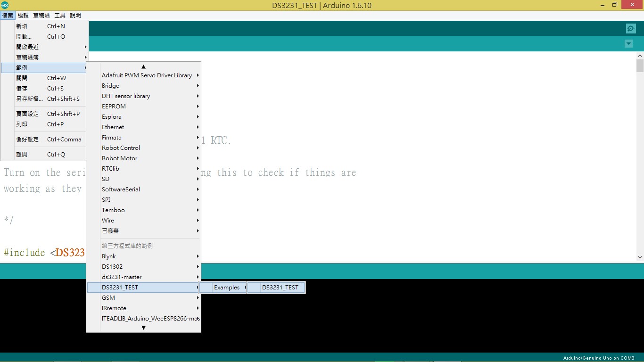Open 偏好設定 preferences entry
This screenshot has height=362, width=644.
pos(44,140)
